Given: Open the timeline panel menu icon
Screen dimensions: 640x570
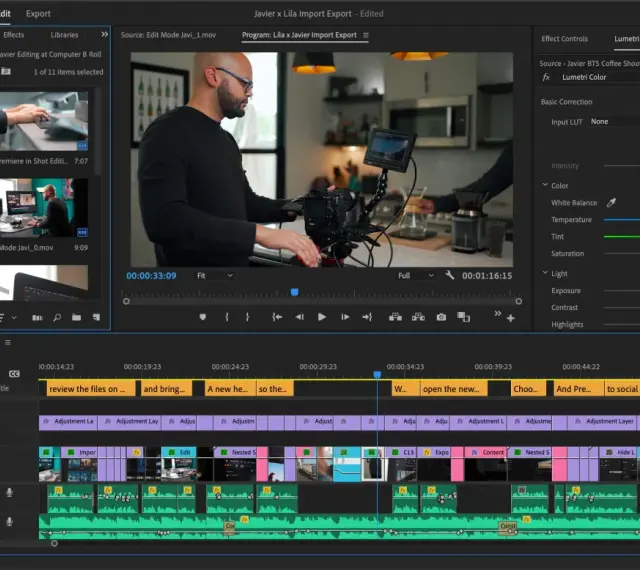Looking at the screenshot, I should (8, 343).
